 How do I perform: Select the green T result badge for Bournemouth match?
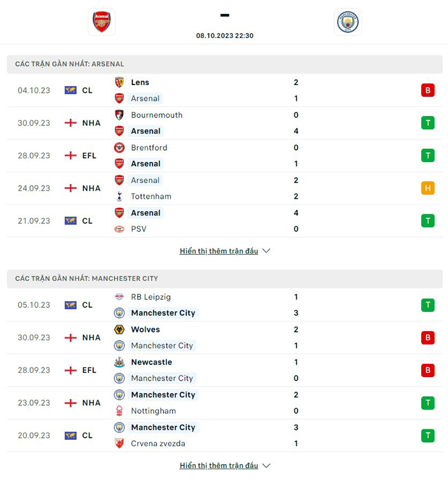427,123
